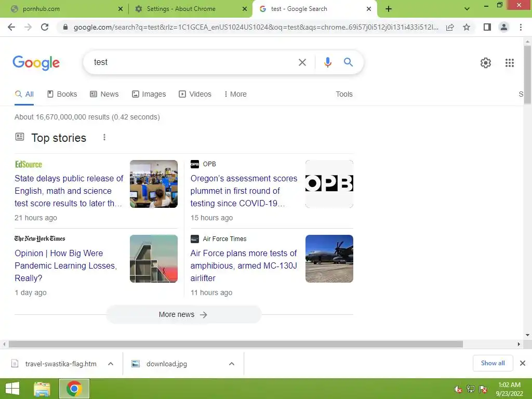532x399 pixels.
Task: Switch to News results
Action: pos(104,94)
